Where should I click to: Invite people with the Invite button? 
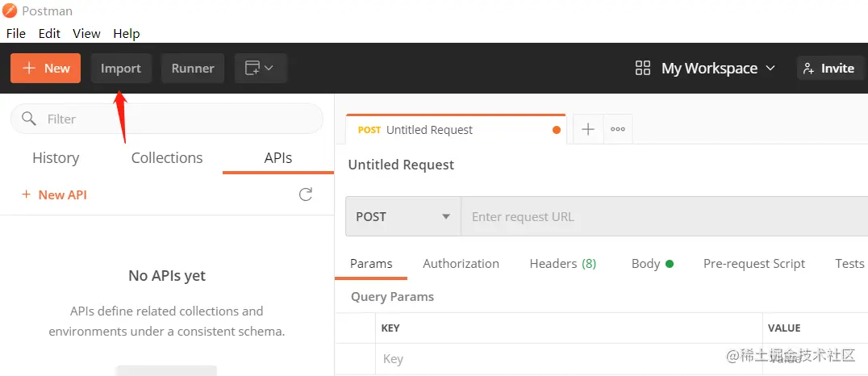pyautogui.click(x=830, y=69)
